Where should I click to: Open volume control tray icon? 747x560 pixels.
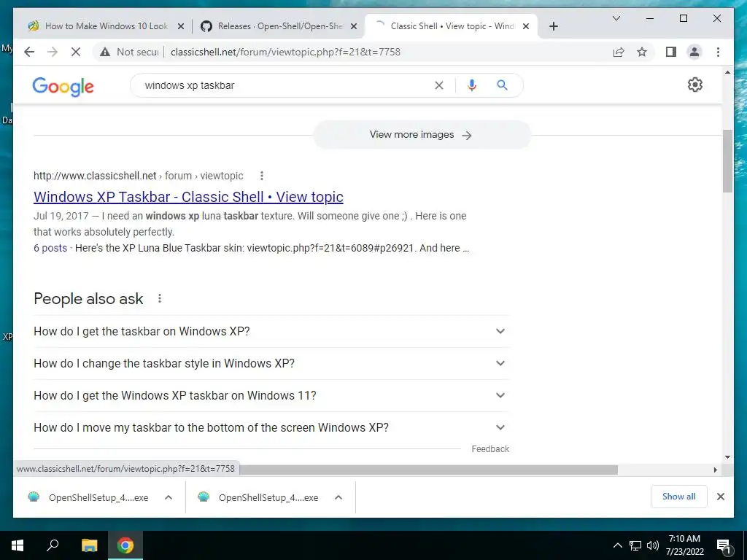click(x=653, y=545)
